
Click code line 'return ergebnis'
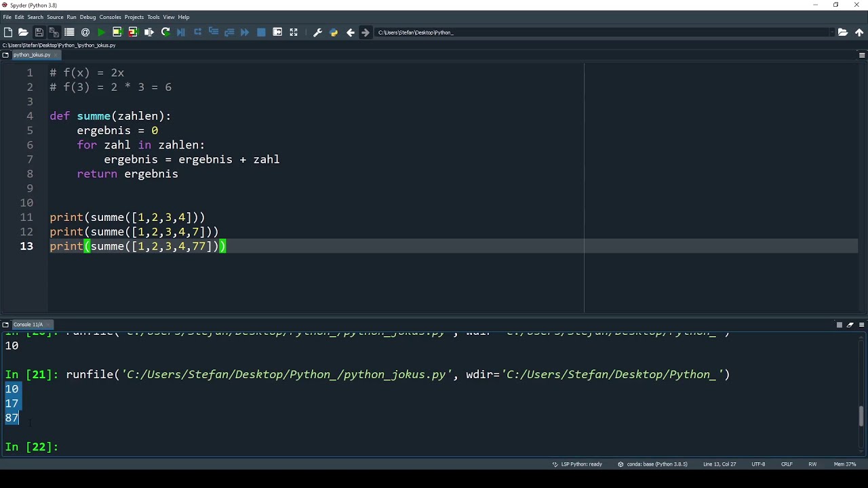(x=127, y=174)
